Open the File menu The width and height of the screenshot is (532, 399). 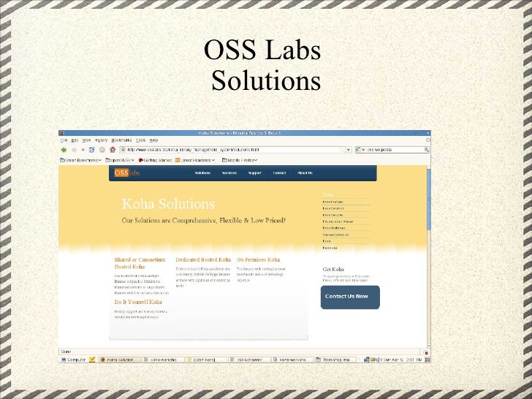(64, 140)
